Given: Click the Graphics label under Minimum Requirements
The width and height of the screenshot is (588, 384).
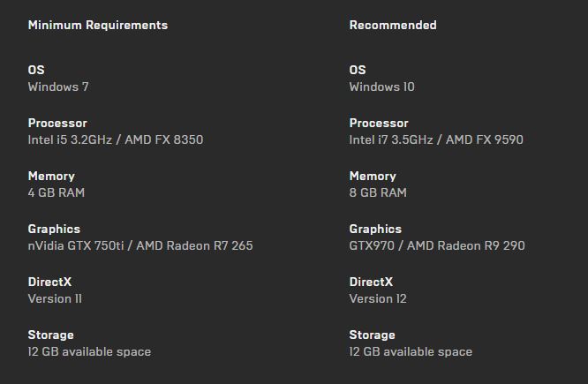Looking at the screenshot, I should (x=54, y=229).
